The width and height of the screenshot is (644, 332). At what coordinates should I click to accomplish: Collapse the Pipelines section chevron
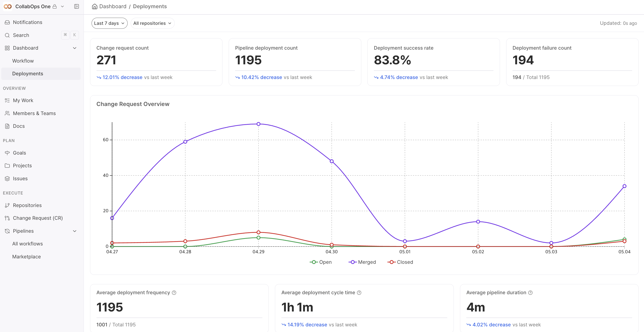click(75, 231)
